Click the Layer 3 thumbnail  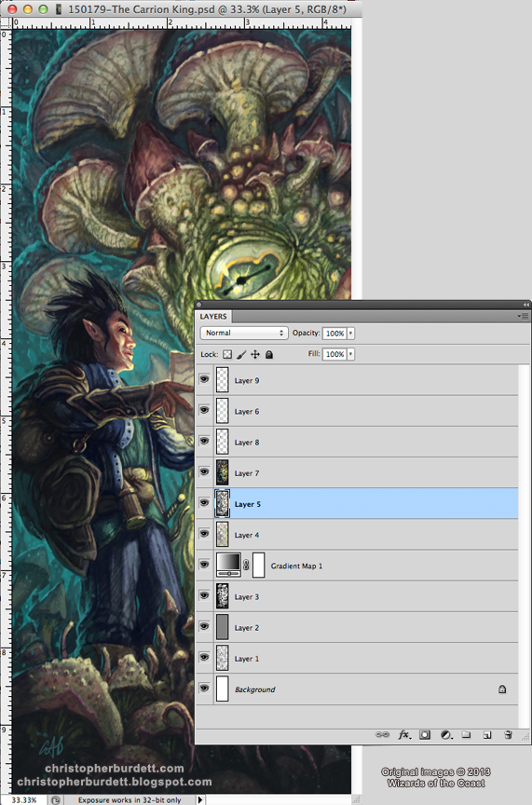pyautogui.click(x=223, y=596)
